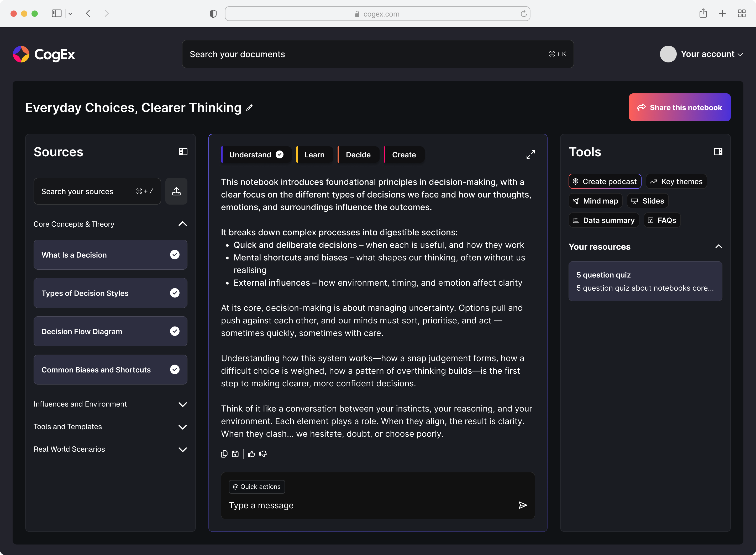Collapse the Core Concepts & Theory section
756x555 pixels.
tap(182, 223)
